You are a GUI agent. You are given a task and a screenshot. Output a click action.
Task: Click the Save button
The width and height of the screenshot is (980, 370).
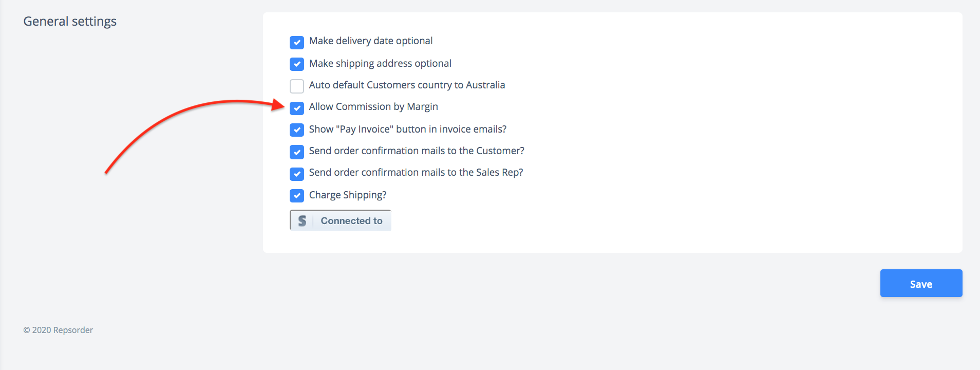tap(921, 283)
